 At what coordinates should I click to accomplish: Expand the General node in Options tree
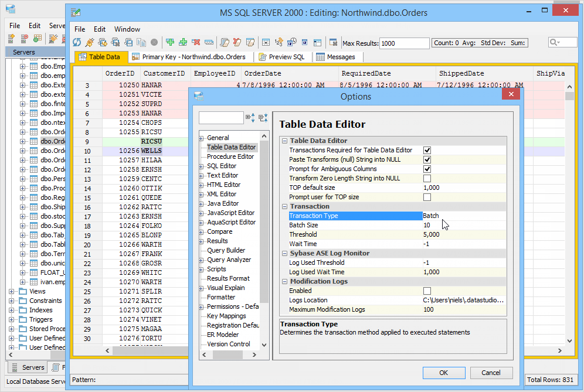click(x=202, y=138)
